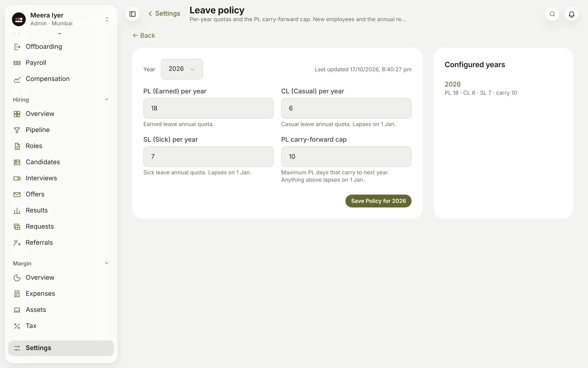Click the Referrals person arrow icon
The image size is (588, 368).
click(x=17, y=243)
